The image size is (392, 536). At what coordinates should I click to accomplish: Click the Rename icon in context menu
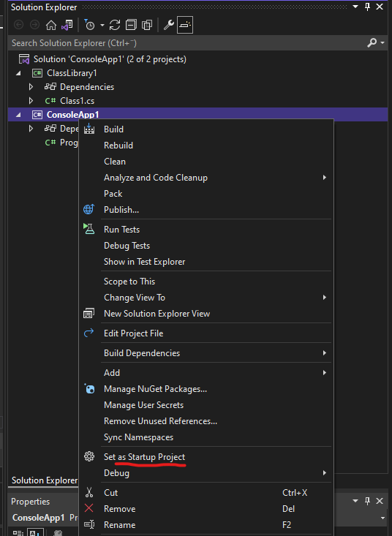tap(88, 524)
